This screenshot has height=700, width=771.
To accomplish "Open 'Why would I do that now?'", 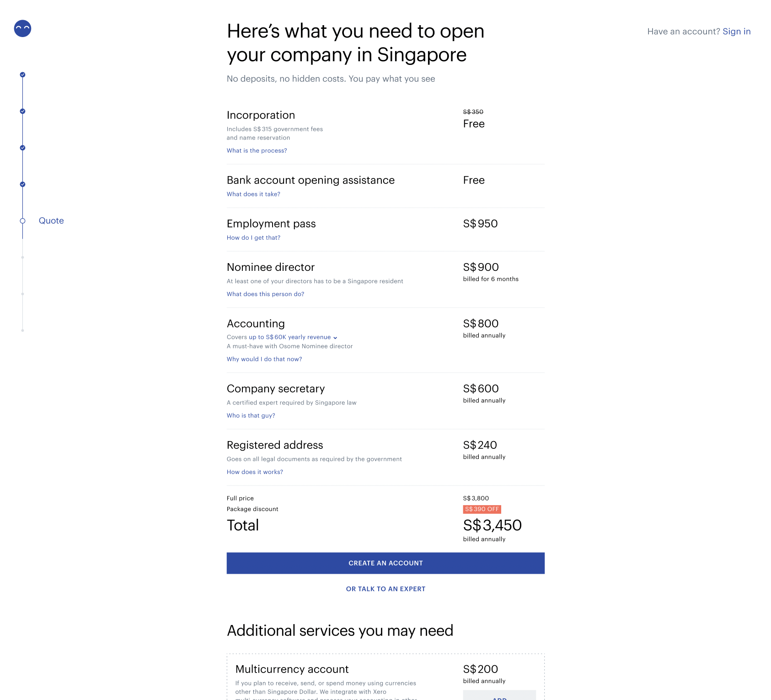I will [x=264, y=359].
